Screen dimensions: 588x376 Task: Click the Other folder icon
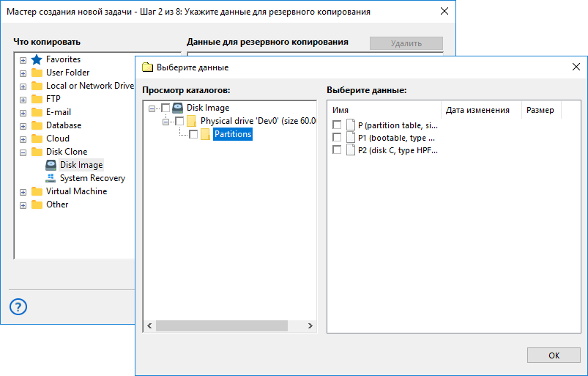coord(37,204)
